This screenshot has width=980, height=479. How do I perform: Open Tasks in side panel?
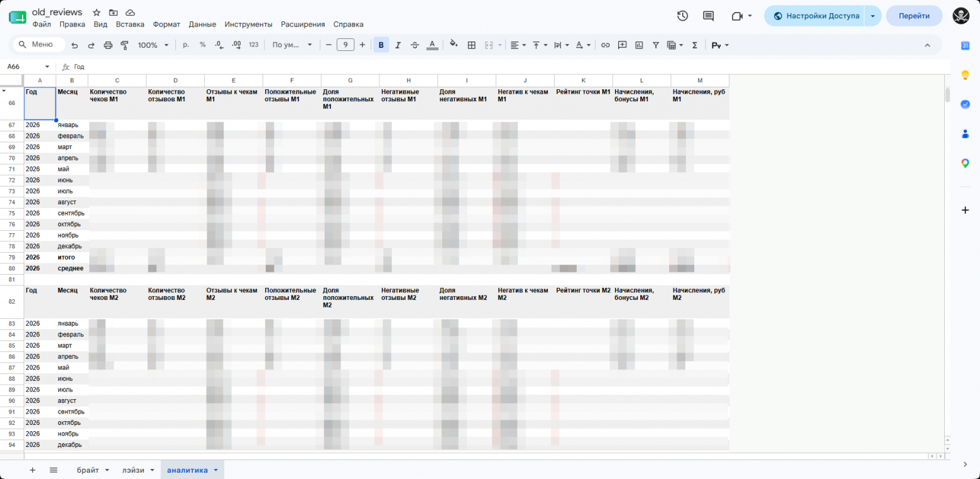(966, 104)
